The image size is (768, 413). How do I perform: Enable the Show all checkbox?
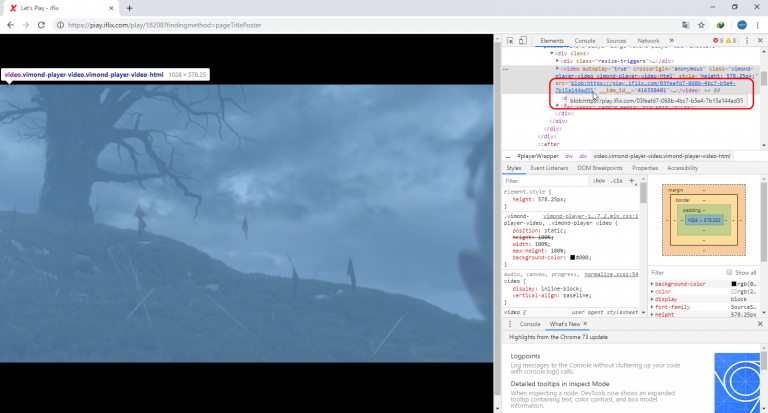729,272
